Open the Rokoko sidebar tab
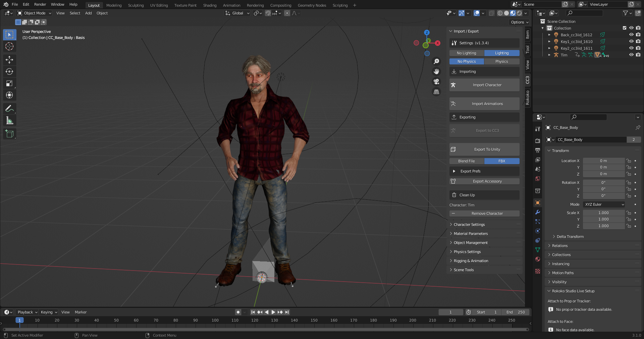Image resolution: width=644 pixels, height=339 pixels. pyautogui.click(x=528, y=98)
